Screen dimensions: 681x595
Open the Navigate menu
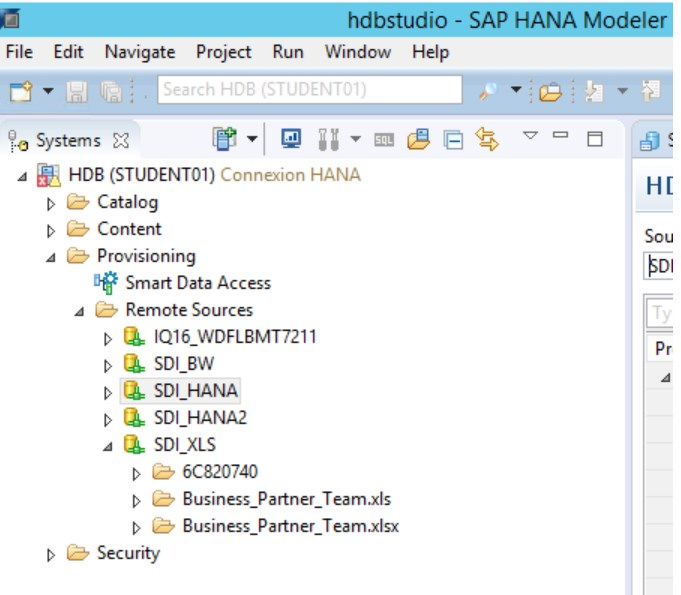point(140,52)
